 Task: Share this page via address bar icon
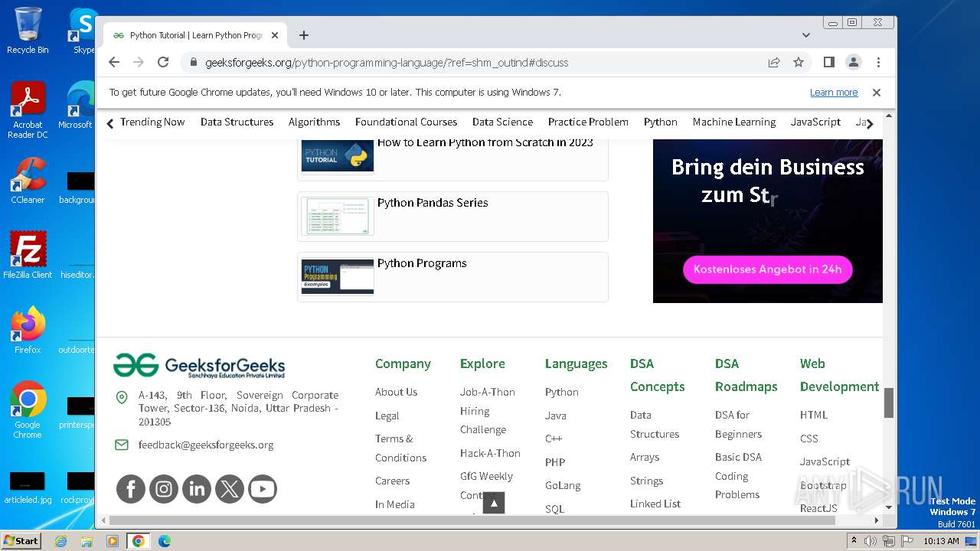coord(774,62)
